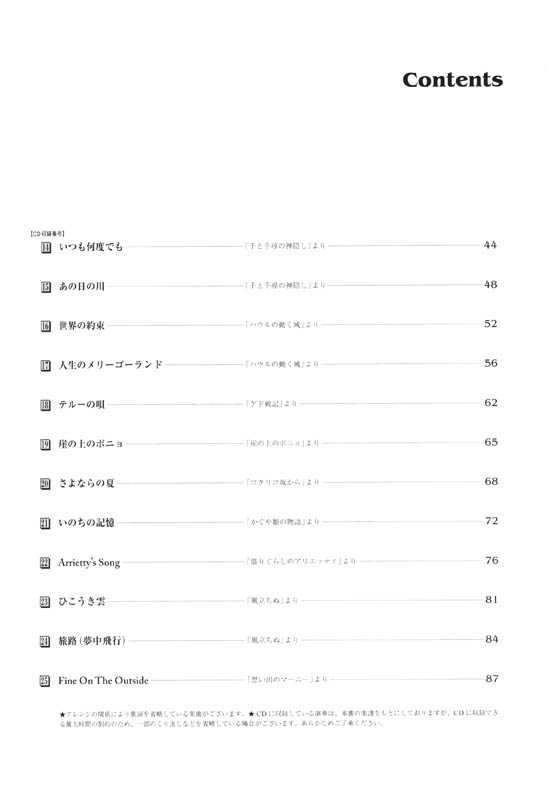Click the CD track 18 number box
560x788 pixels.
pyautogui.click(x=45, y=405)
